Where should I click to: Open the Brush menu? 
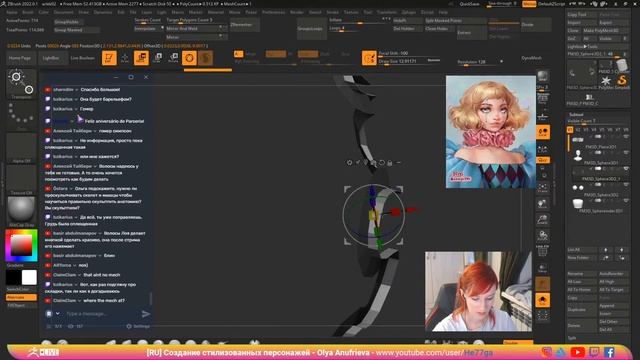(28, 12)
